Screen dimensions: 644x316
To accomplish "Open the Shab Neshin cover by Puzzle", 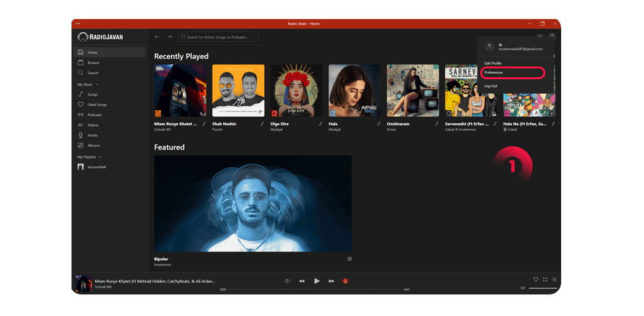I will (x=238, y=91).
